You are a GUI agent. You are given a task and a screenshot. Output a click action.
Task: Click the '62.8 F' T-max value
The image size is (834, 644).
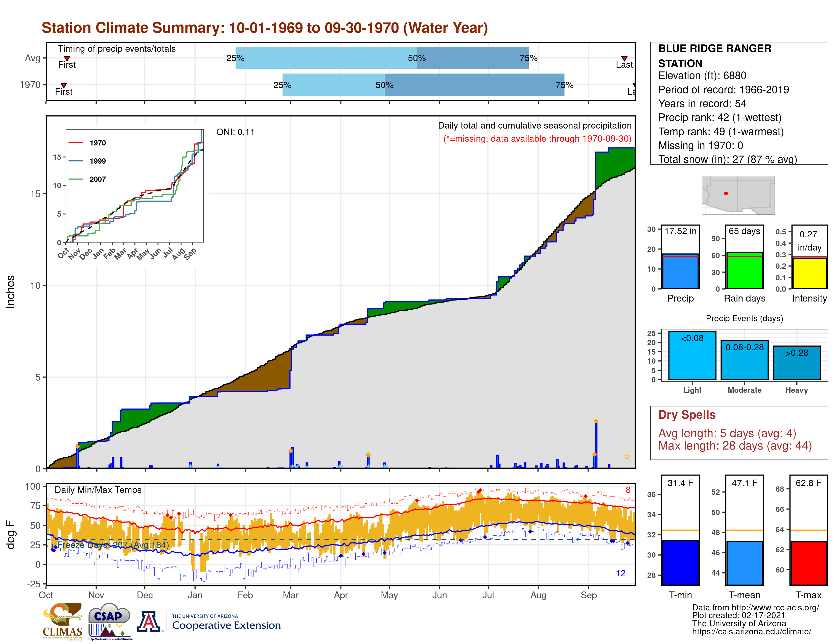click(808, 483)
